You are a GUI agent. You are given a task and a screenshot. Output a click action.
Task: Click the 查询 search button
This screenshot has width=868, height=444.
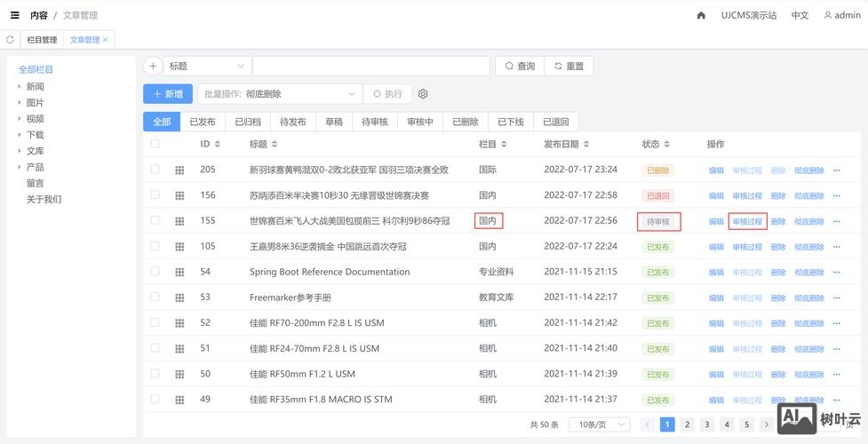520,66
